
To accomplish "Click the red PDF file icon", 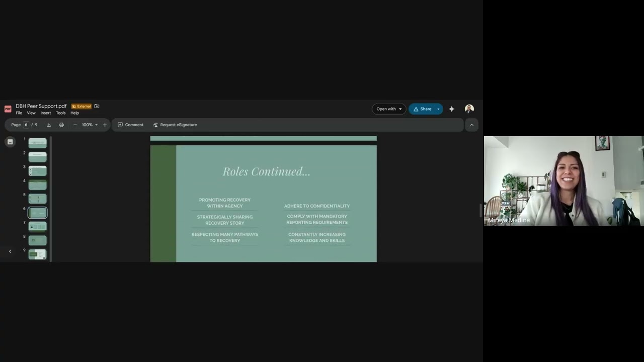I will pyautogui.click(x=8, y=109).
